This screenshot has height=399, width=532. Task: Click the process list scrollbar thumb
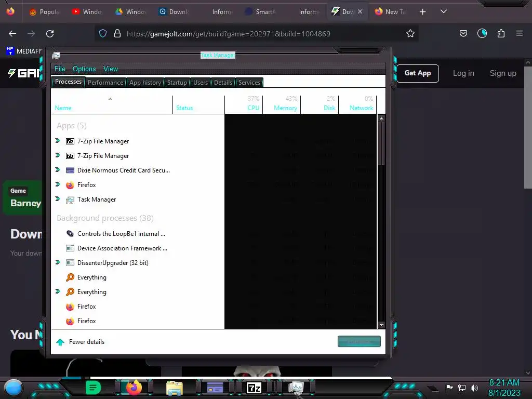coord(381,143)
